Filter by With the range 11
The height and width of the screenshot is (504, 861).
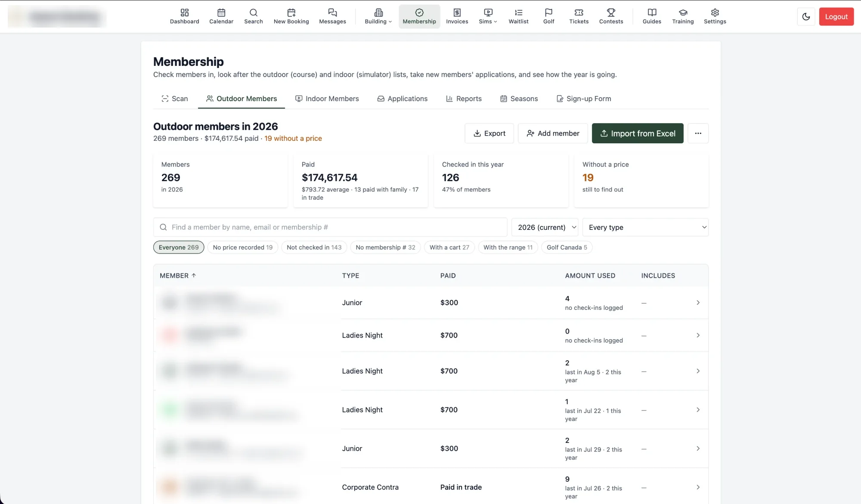pyautogui.click(x=508, y=247)
